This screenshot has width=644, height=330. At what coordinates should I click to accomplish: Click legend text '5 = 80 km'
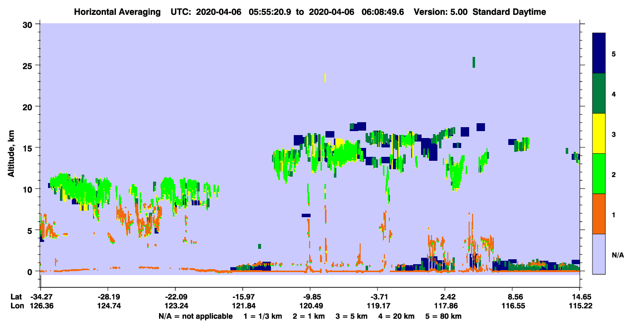coord(443,316)
